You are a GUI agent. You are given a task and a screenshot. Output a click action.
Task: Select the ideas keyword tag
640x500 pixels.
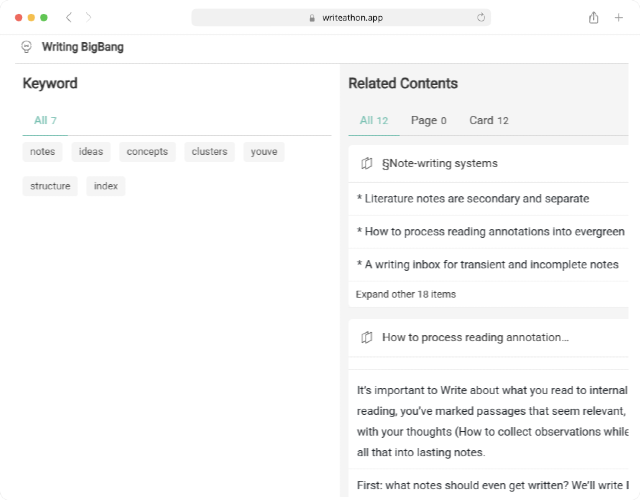click(91, 152)
